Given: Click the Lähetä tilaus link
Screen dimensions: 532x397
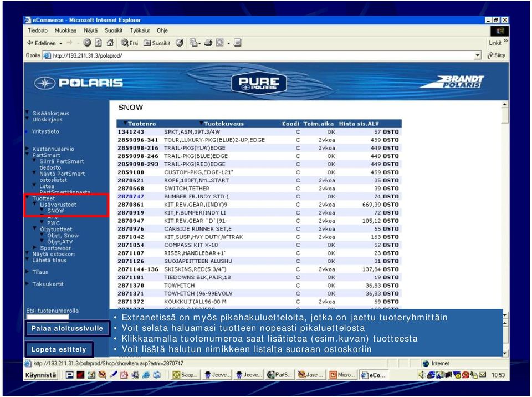Looking at the screenshot, I should tap(49, 261).
